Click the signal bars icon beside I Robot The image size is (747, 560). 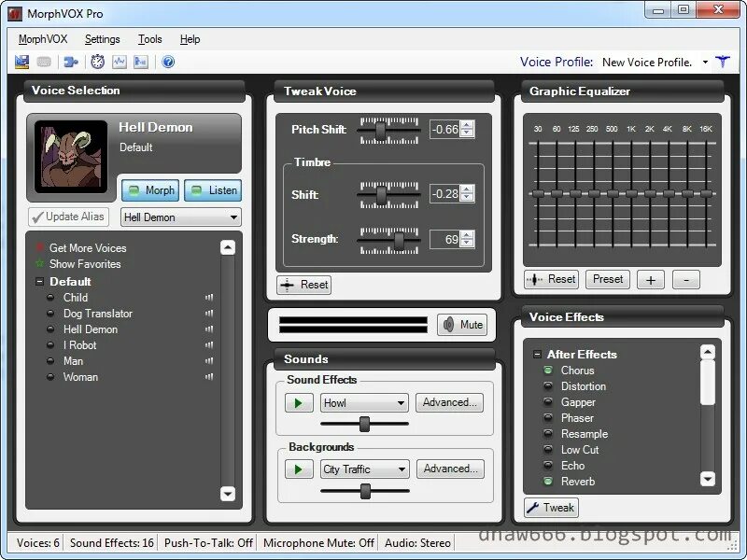click(x=209, y=344)
